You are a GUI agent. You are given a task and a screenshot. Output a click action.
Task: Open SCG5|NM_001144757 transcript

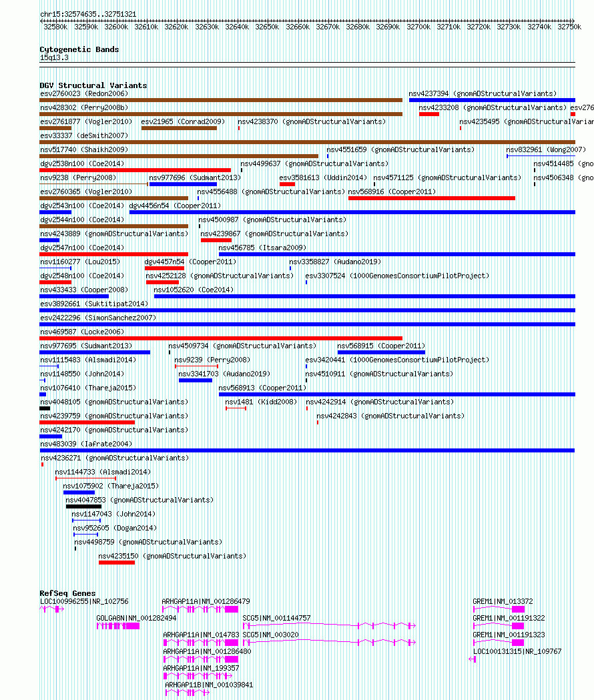[276, 619]
